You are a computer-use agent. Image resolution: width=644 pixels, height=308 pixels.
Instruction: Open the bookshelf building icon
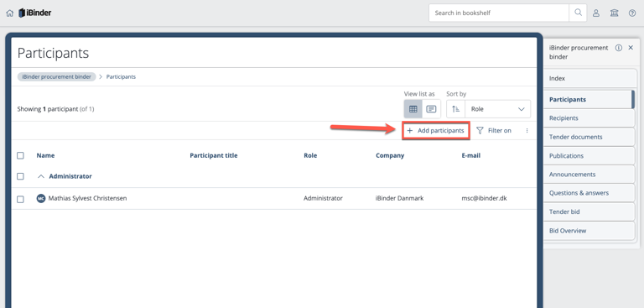[x=614, y=13]
